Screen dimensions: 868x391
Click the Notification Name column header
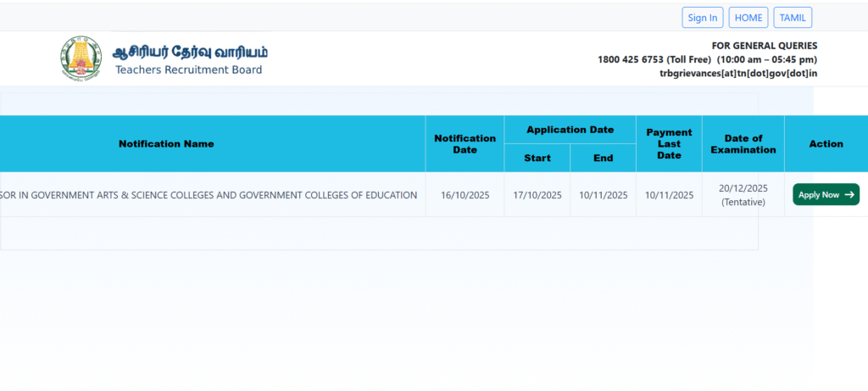coord(166,144)
